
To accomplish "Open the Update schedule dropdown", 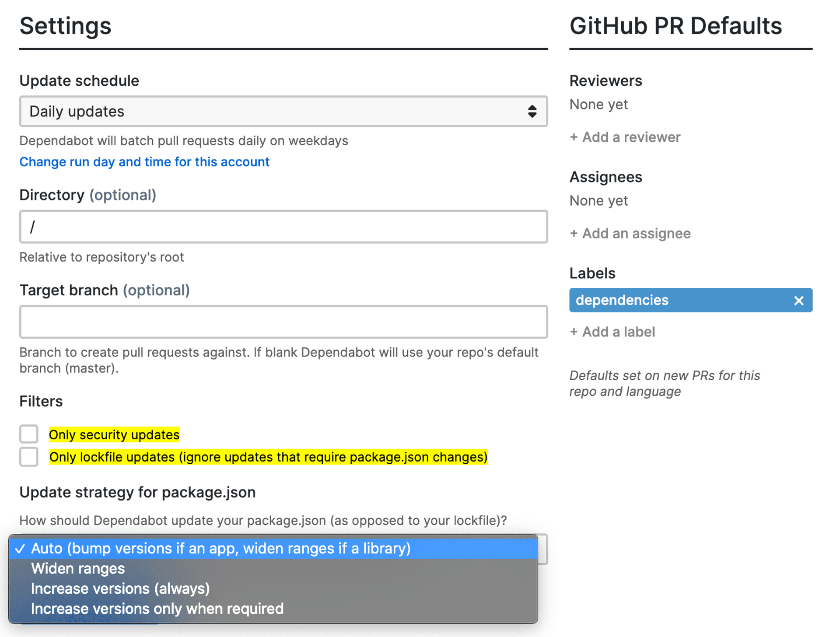I will 284,112.
